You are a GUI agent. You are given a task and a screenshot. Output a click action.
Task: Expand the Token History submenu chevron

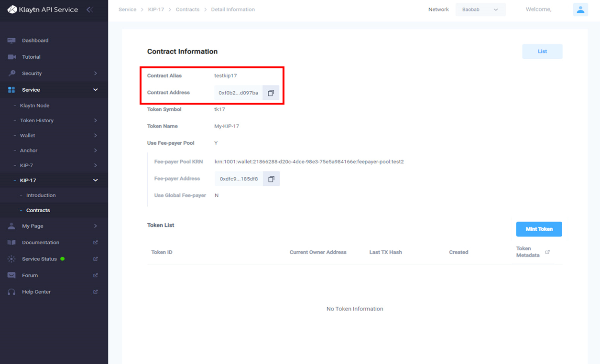tap(96, 121)
